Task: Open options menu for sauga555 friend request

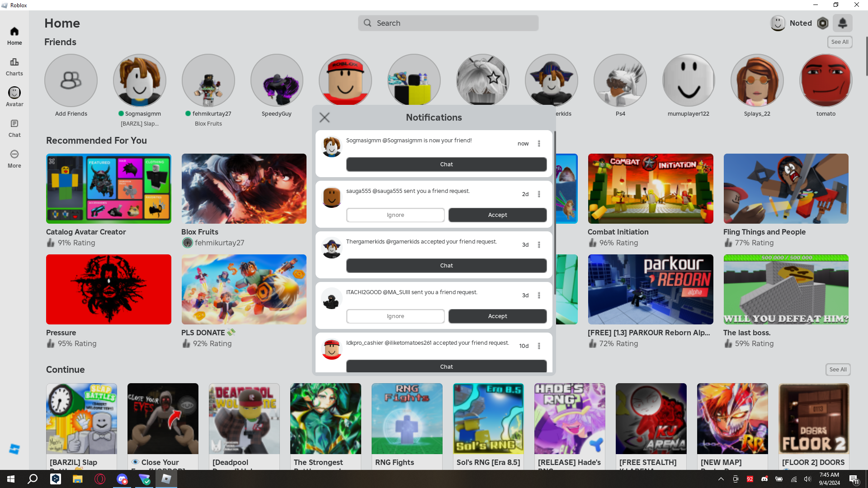Action: coord(539,194)
